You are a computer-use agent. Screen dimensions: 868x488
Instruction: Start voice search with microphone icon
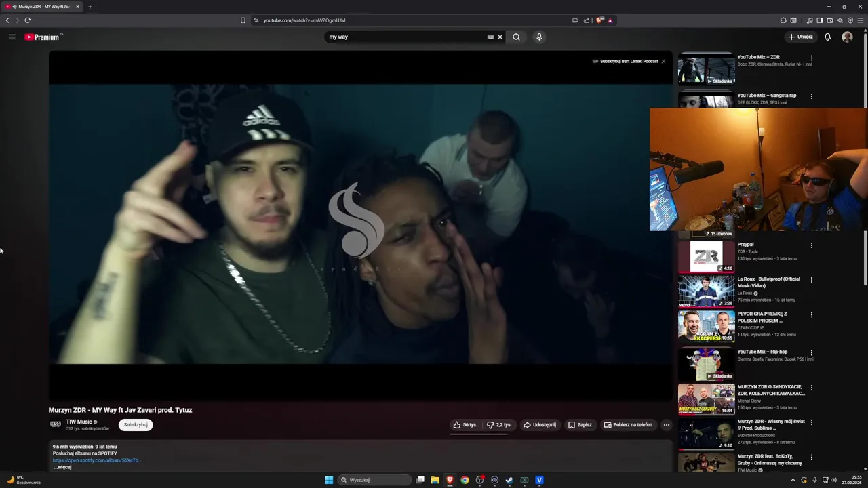(539, 37)
